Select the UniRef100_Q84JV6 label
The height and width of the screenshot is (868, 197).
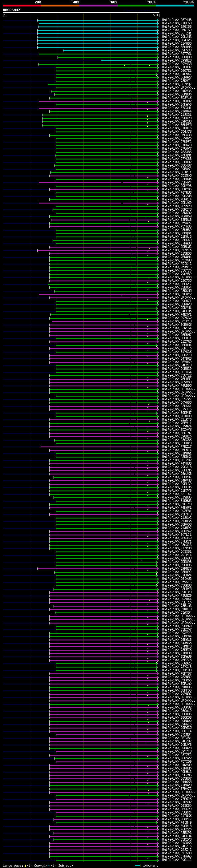tap(177, 40)
